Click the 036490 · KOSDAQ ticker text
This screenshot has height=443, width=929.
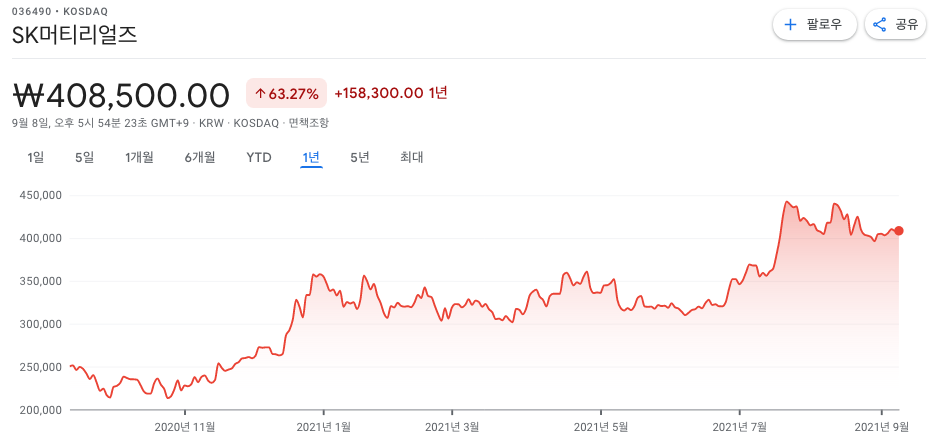coord(60,11)
